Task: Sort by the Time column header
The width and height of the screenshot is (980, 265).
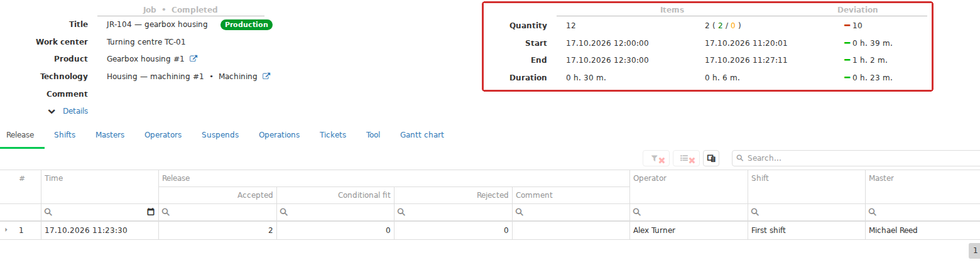Action: (100, 187)
